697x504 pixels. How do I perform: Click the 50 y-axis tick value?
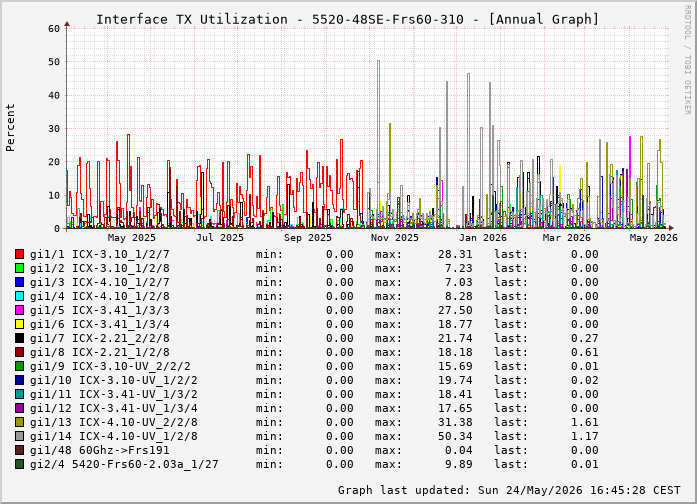point(54,62)
